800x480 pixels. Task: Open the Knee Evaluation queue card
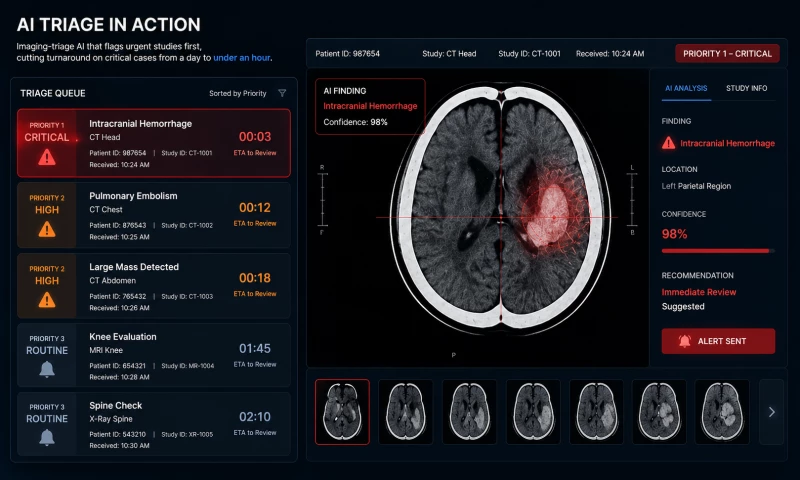[x=154, y=355]
